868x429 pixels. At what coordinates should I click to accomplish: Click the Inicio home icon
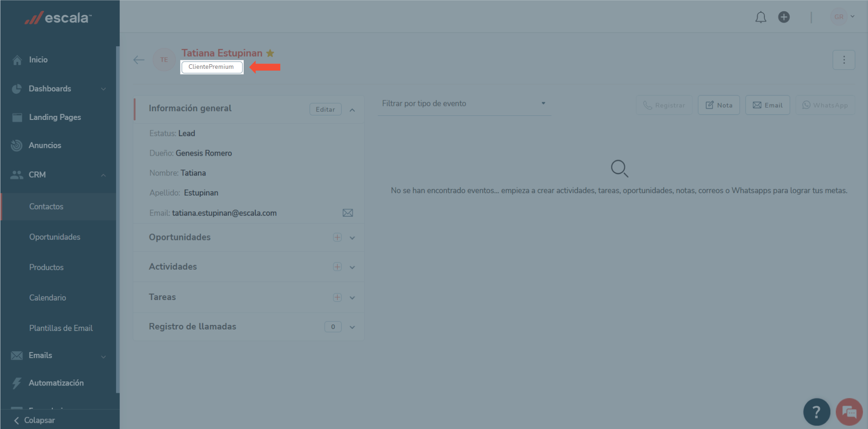coord(17,60)
